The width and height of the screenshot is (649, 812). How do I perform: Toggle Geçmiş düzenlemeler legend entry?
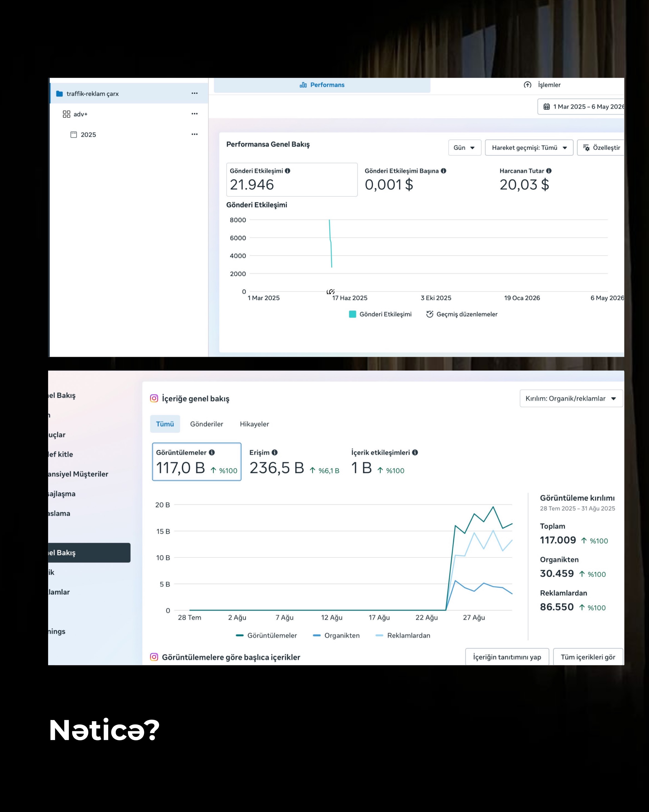tap(461, 314)
